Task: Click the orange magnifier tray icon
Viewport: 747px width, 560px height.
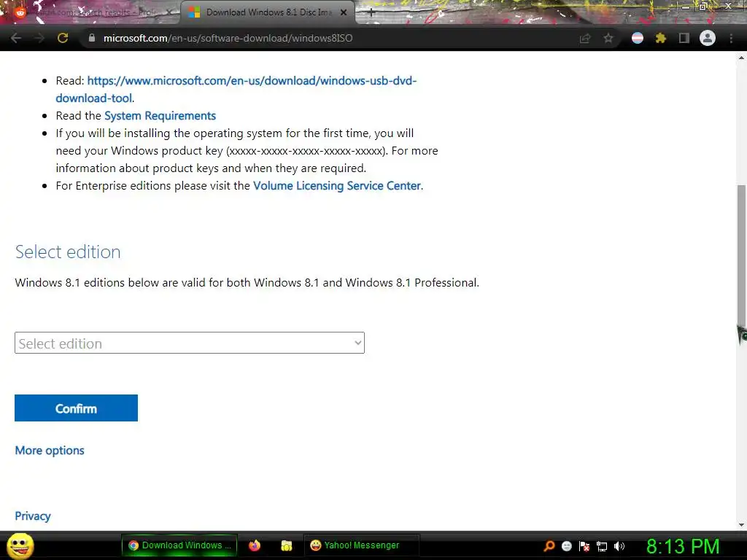Action: 549,545
